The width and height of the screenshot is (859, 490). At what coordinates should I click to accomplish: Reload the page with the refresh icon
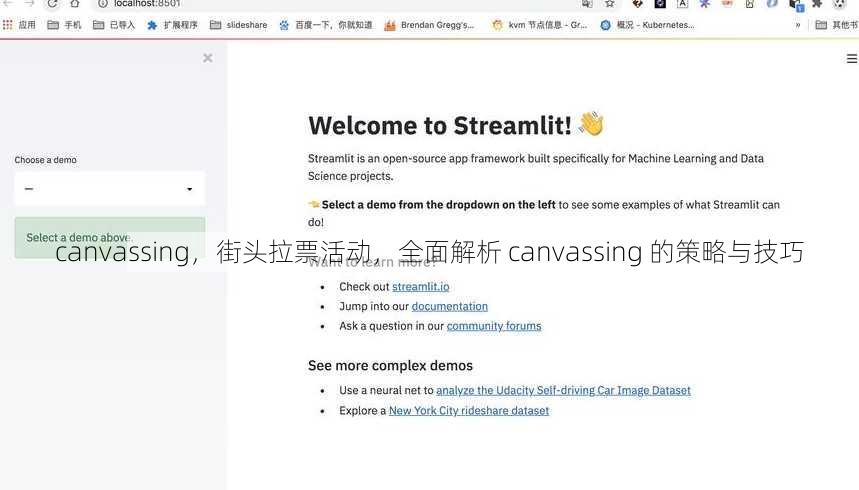tap(52, 4)
